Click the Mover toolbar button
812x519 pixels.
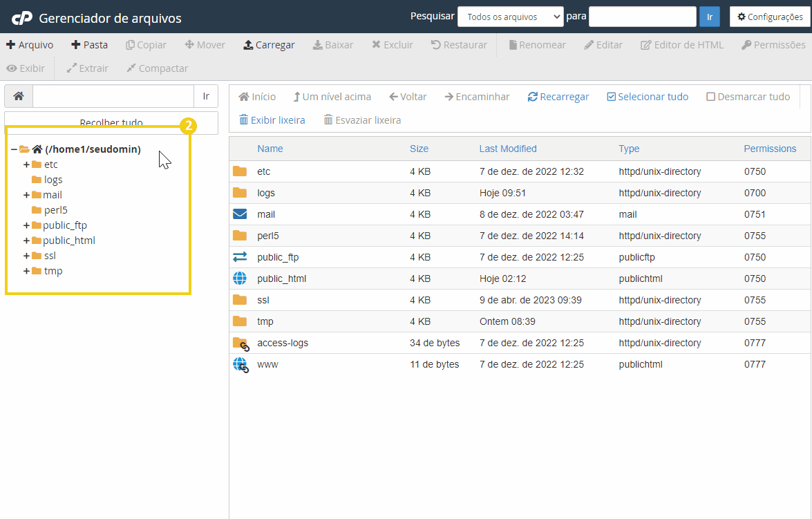(205, 45)
